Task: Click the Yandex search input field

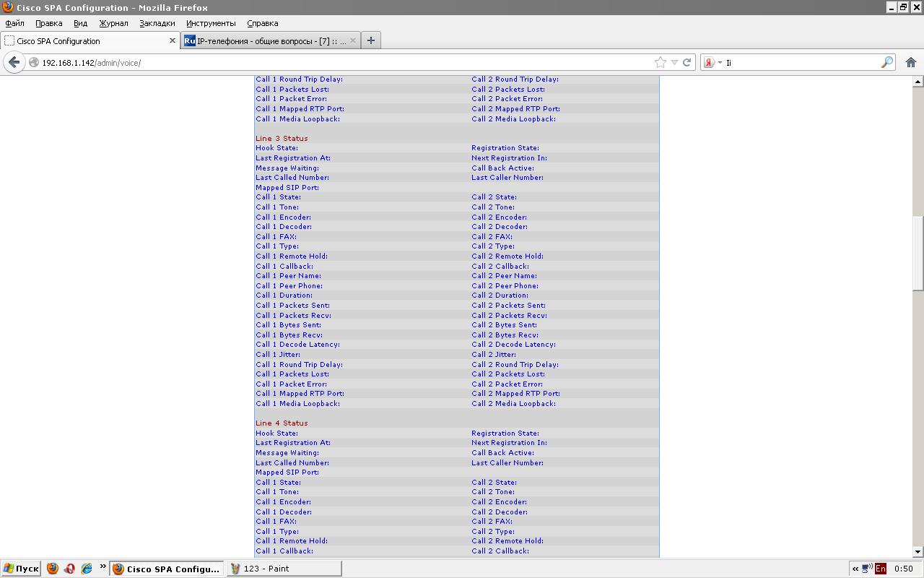Action: click(x=801, y=63)
